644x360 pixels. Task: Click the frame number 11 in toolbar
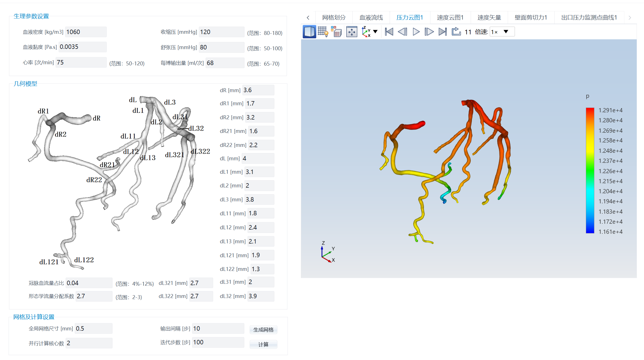(468, 32)
